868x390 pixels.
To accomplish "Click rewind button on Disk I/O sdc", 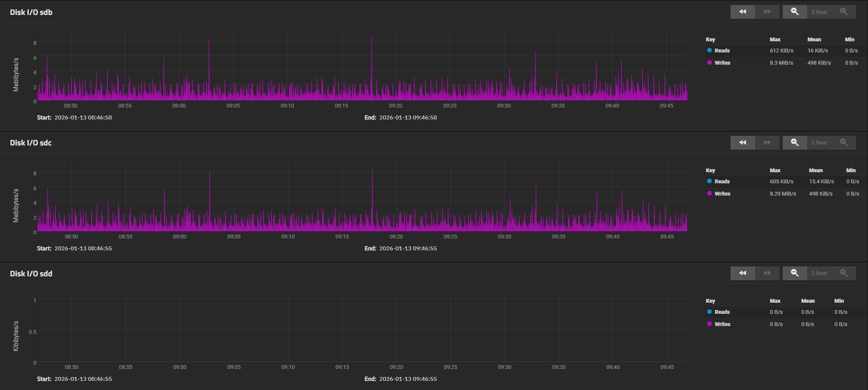I will pos(742,142).
